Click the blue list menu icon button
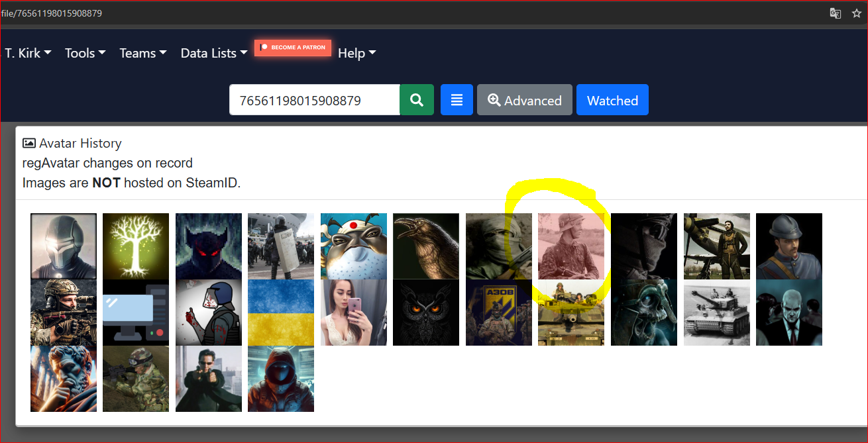Image resolution: width=868 pixels, height=443 pixels. coord(457,100)
